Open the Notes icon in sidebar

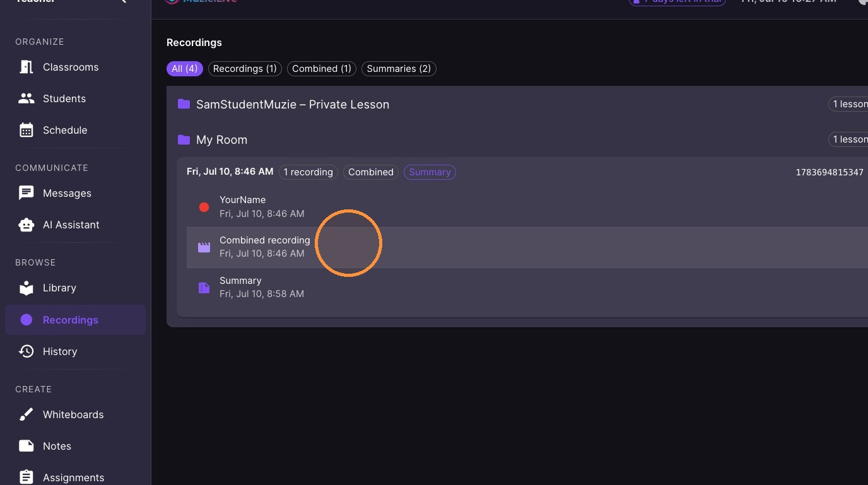(26, 446)
